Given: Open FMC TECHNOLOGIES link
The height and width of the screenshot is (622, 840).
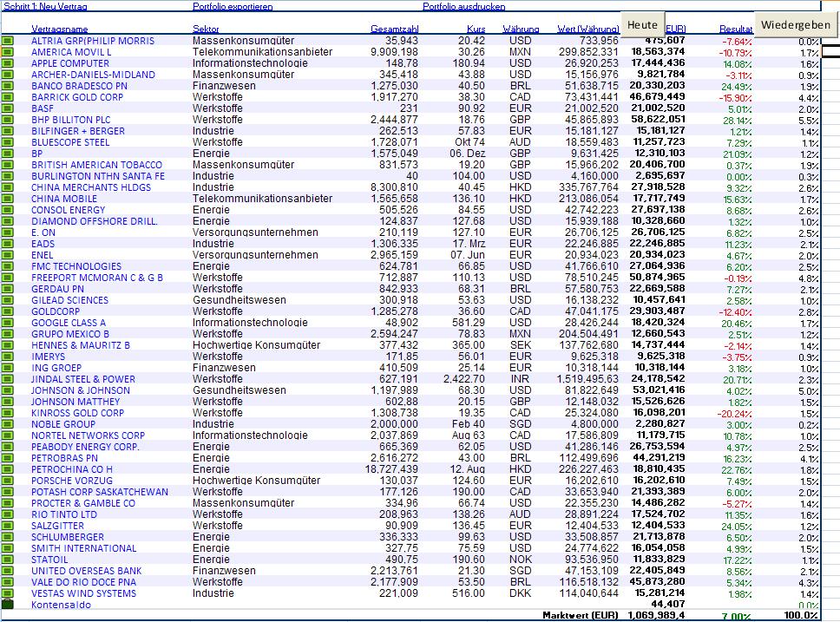Looking at the screenshot, I should (x=76, y=265).
